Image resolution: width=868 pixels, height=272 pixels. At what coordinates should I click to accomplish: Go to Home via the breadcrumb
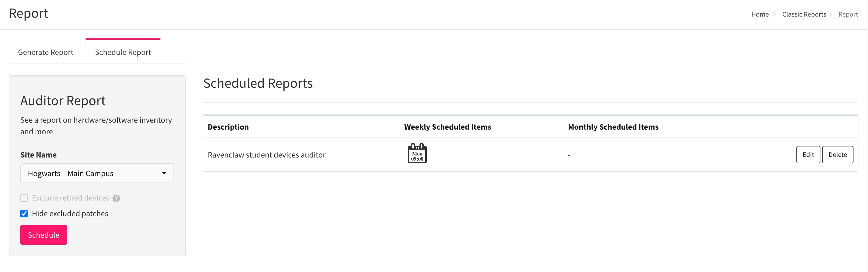(760, 15)
